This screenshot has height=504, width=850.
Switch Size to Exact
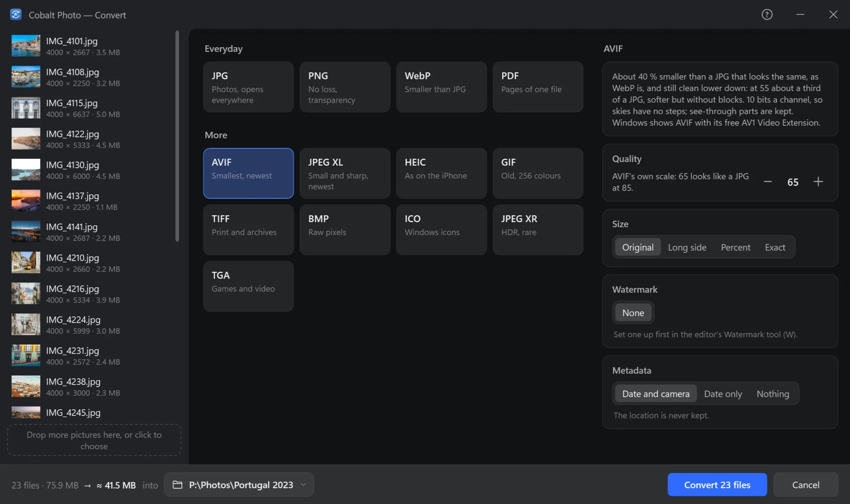pyautogui.click(x=775, y=247)
